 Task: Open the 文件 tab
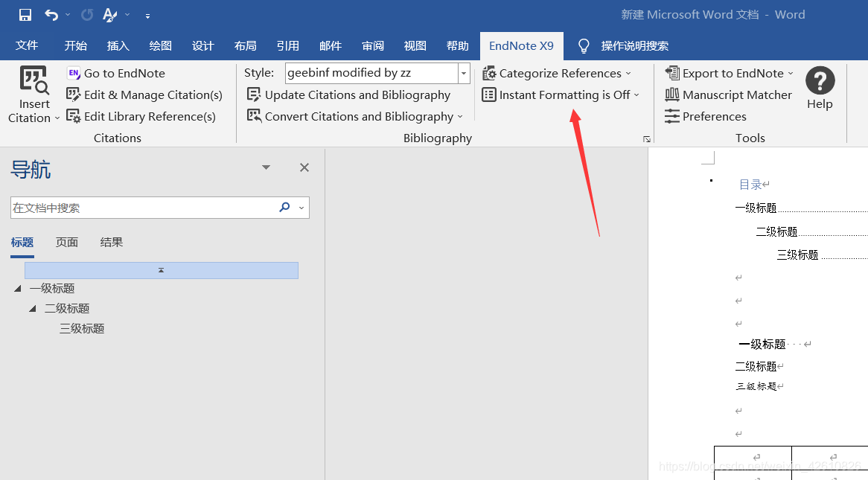click(27, 45)
